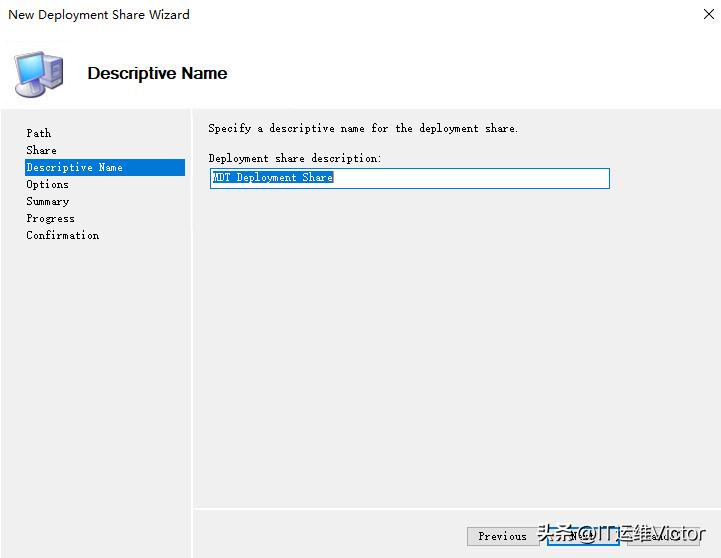Jump to the Options wizard step
The width and height of the screenshot is (721, 558).
pyautogui.click(x=47, y=184)
